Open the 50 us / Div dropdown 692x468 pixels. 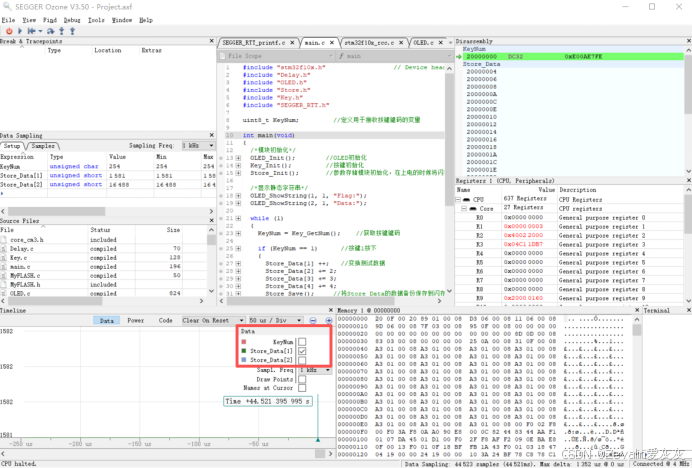coord(275,321)
